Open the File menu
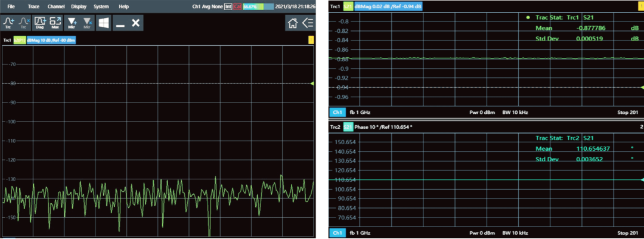Screen dimensions: 644x239 [11, 7]
